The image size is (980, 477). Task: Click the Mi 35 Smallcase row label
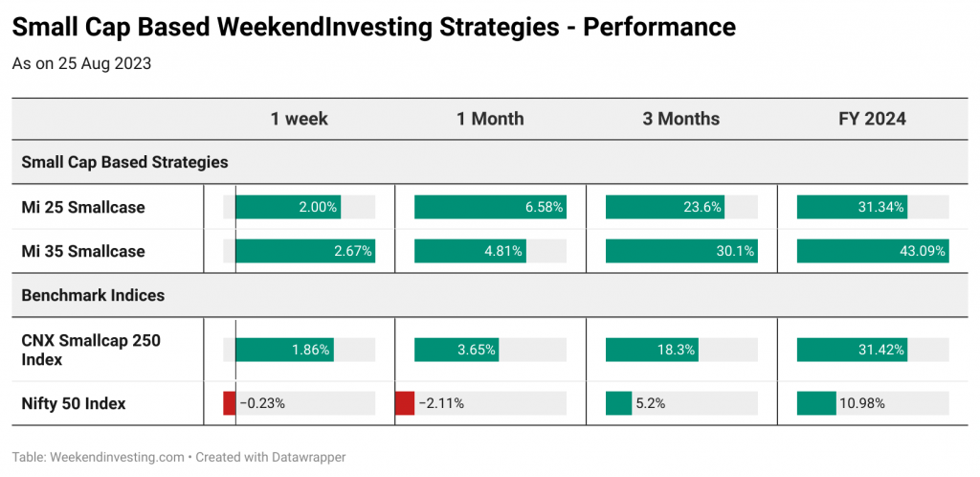point(83,251)
